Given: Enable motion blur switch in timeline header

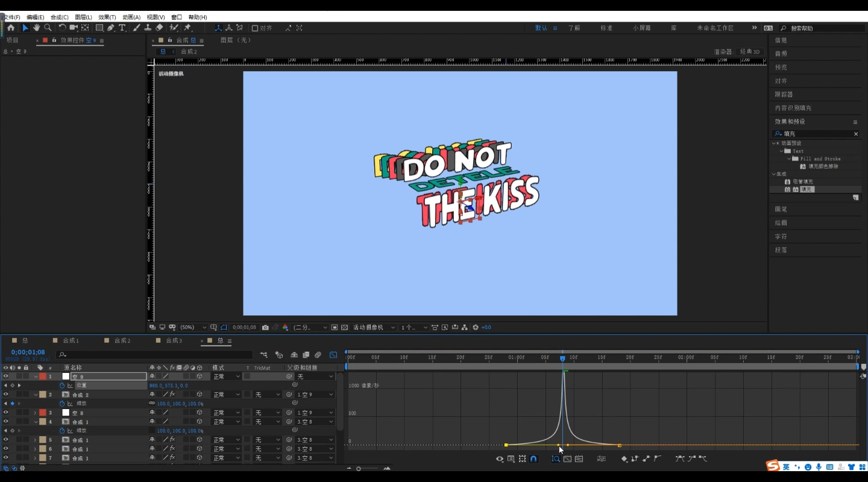Looking at the screenshot, I should (x=318, y=355).
